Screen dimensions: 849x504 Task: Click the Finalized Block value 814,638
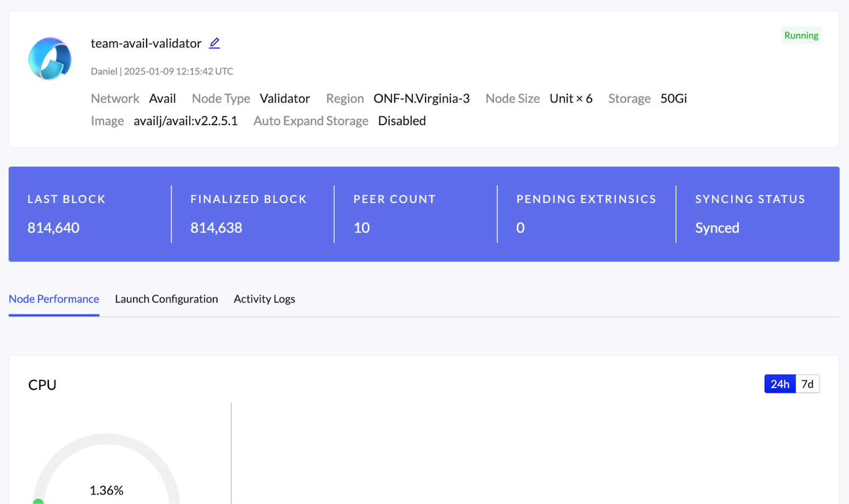point(216,228)
